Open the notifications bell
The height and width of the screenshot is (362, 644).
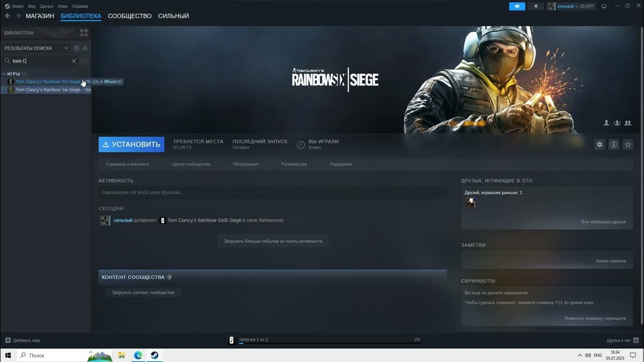tap(536, 7)
